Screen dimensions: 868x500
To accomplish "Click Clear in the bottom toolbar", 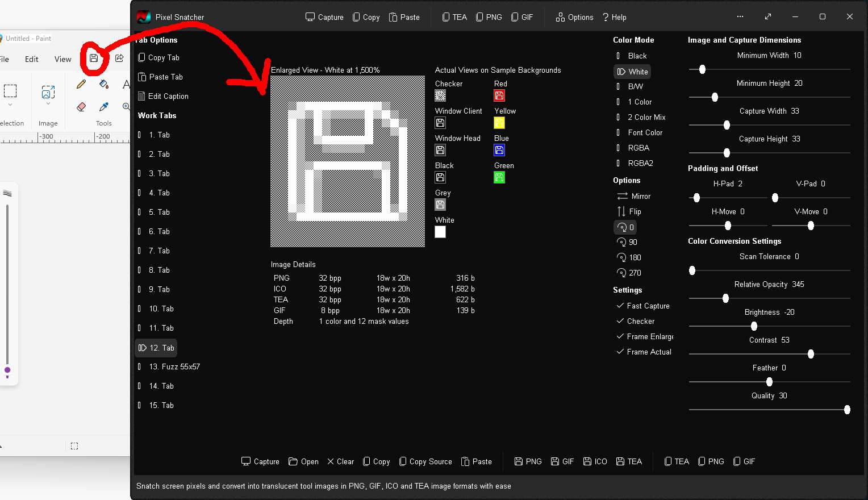I will (340, 461).
